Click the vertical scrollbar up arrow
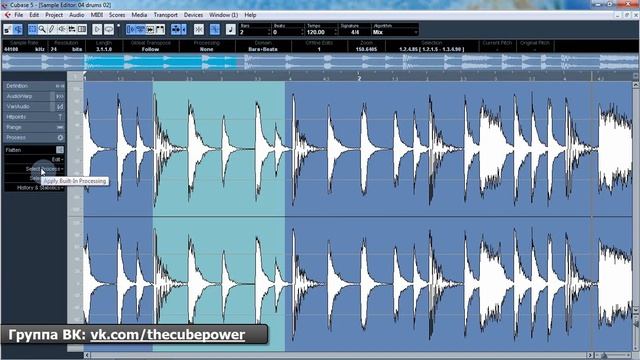 click(636, 84)
